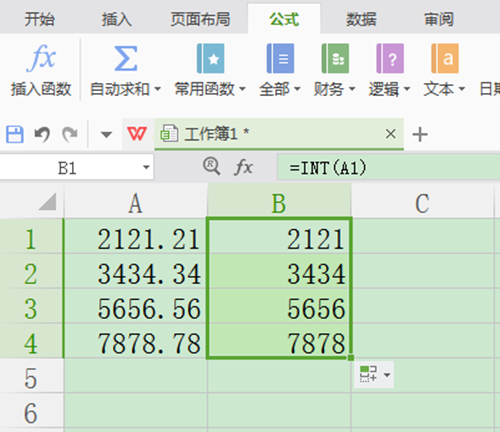The image size is (500, 432).
Task: Select row 6 header
Action: (31, 411)
